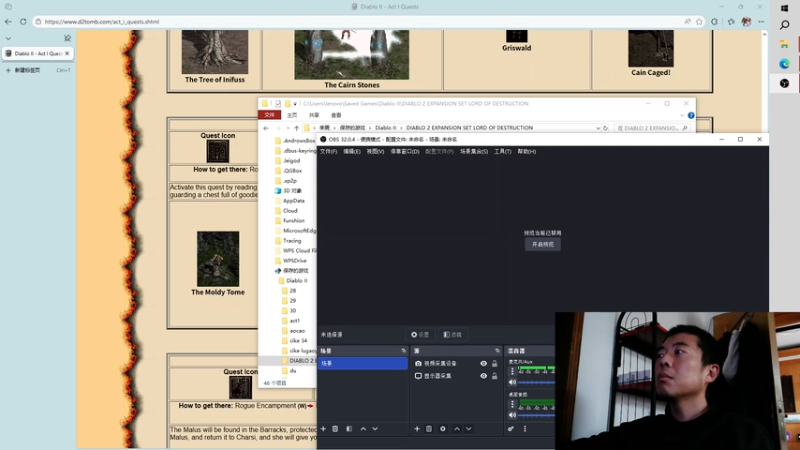Screen dimensions: 800x450
Task: Click Diablo II breadcrumb in Explorer path
Action: coord(386,128)
